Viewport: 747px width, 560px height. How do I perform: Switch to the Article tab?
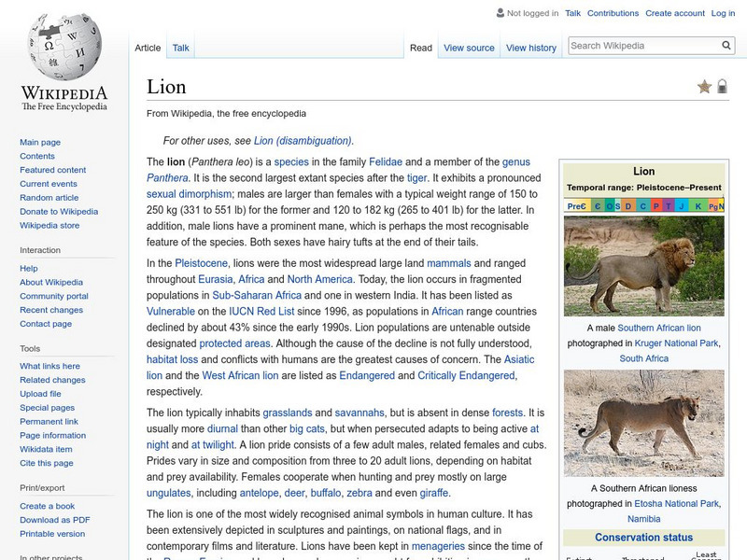[148, 48]
